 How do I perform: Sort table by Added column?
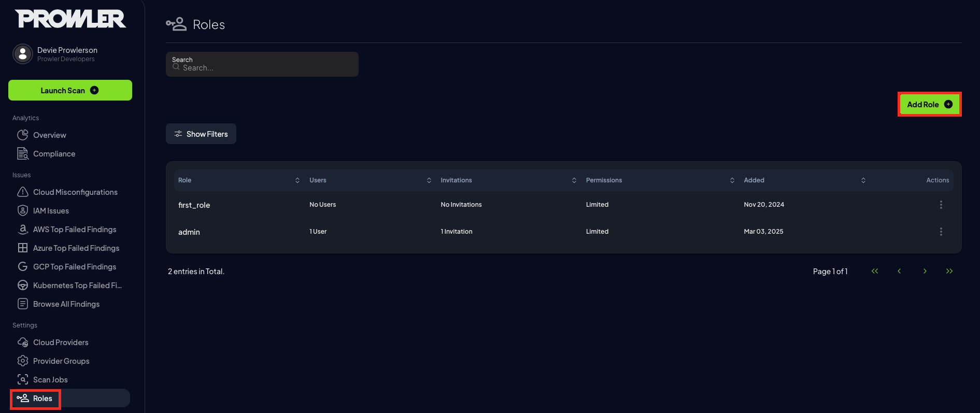[863, 180]
